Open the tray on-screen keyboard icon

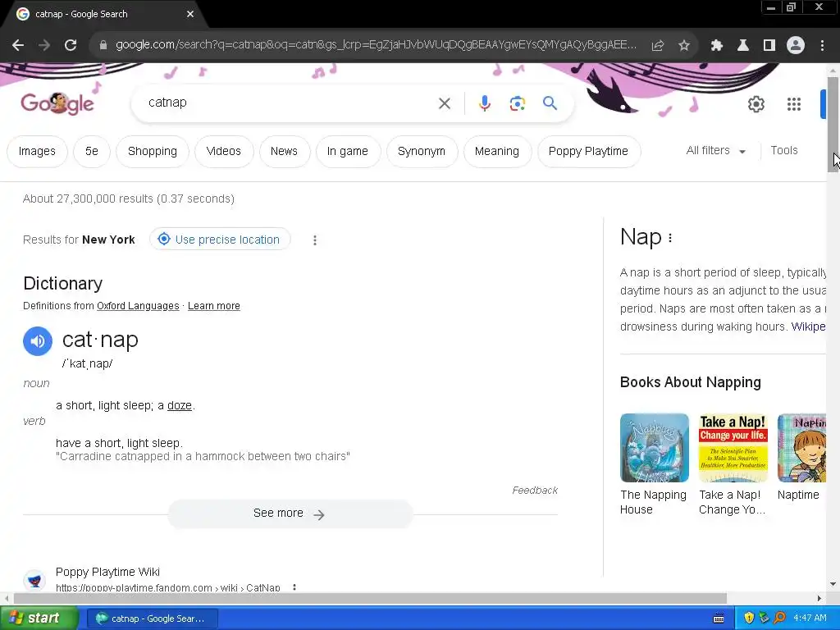pyautogui.click(x=719, y=619)
